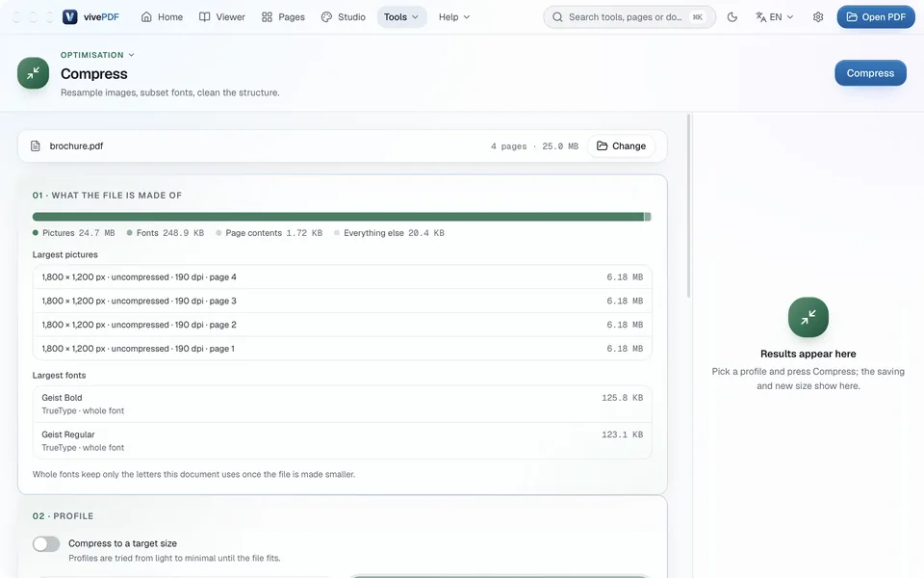The image size is (924, 578).
Task: Click the Everything else 20.4 KB legend
Action: coord(389,233)
